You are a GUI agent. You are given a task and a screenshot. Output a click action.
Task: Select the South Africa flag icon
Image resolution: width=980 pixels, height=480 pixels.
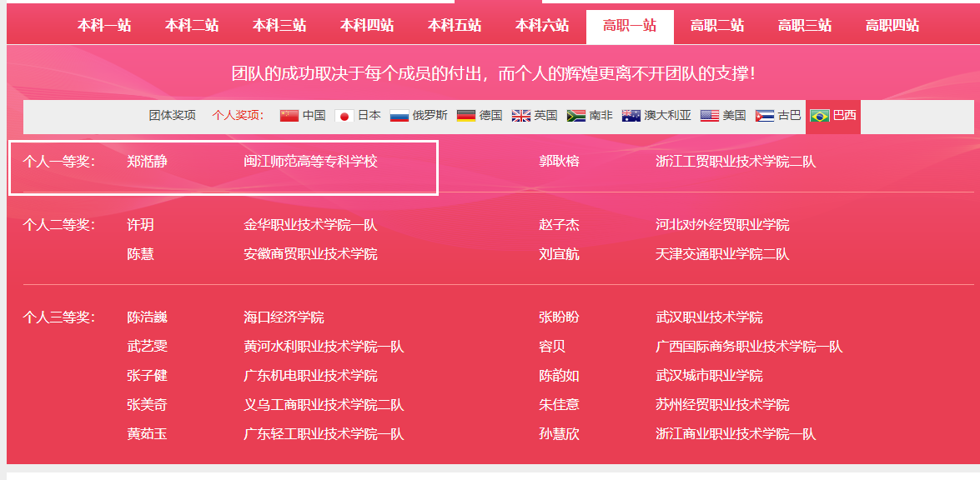pyautogui.click(x=575, y=116)
